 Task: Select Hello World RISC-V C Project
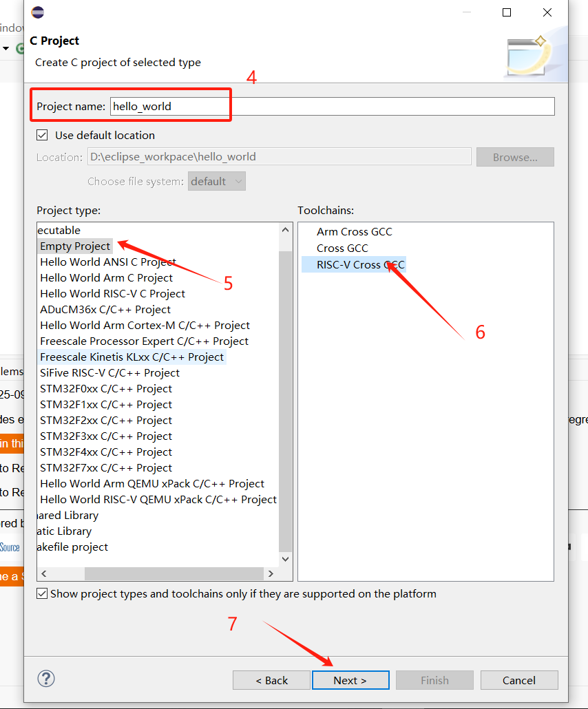113,294
